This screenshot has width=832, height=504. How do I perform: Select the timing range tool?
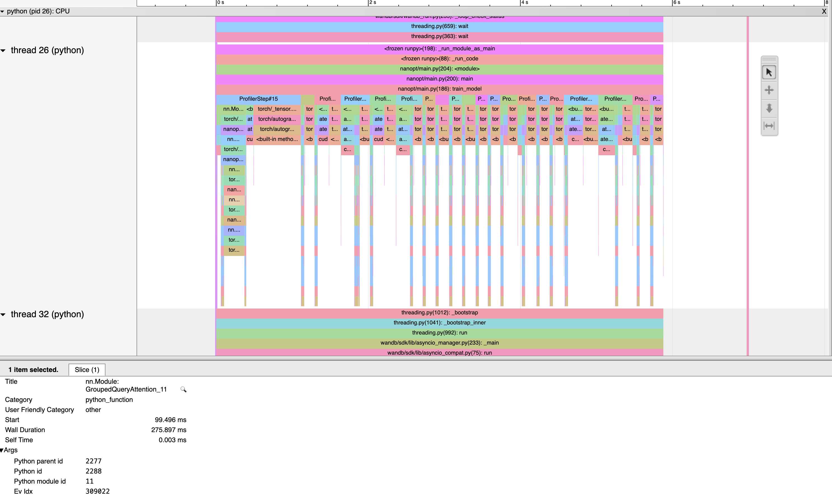769,126
